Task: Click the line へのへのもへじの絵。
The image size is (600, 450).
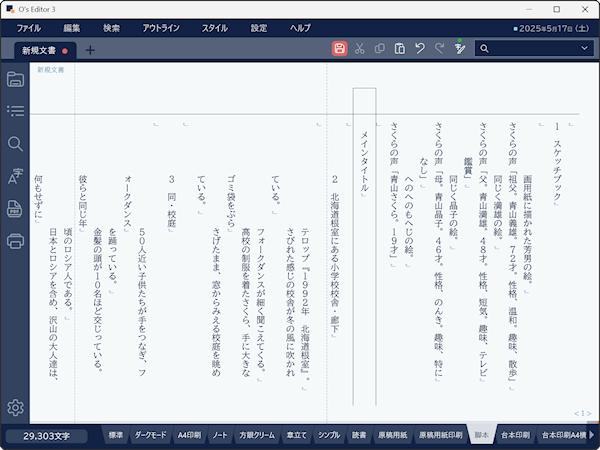Action: 409,216
